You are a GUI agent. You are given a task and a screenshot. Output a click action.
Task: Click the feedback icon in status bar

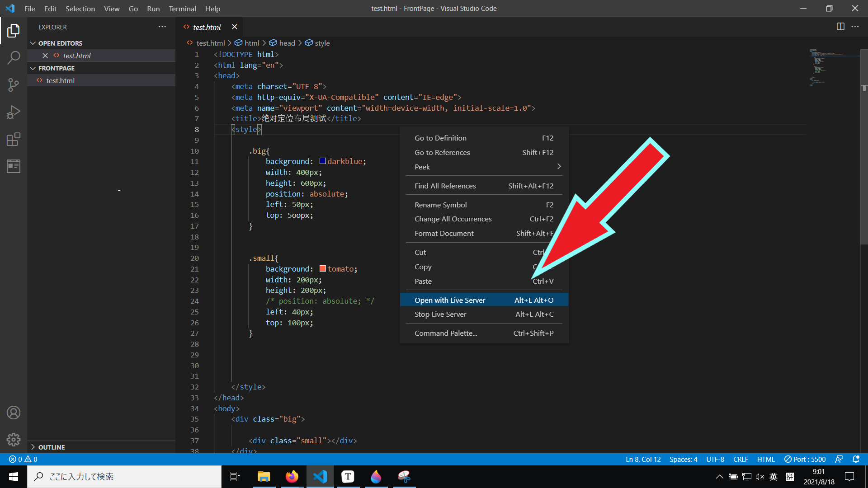point(839,459)
